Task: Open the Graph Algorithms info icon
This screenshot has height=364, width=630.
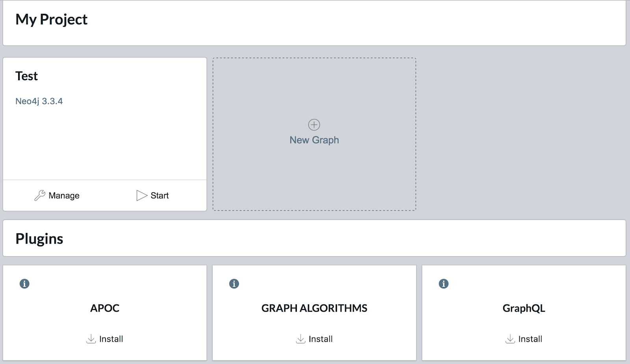Action: click(234, 284)
